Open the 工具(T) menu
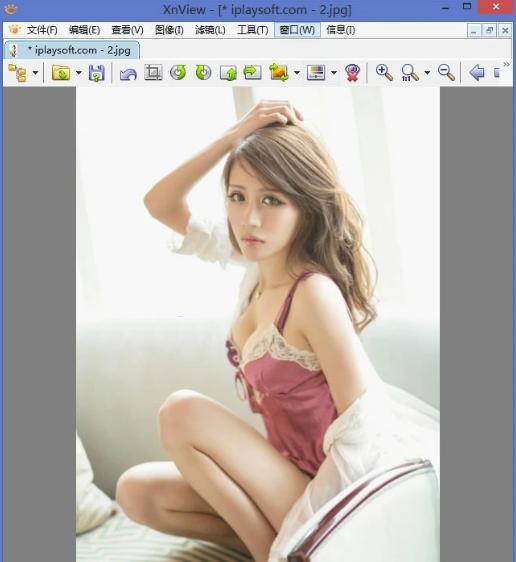The image size is (516, 562). (253, 30)
